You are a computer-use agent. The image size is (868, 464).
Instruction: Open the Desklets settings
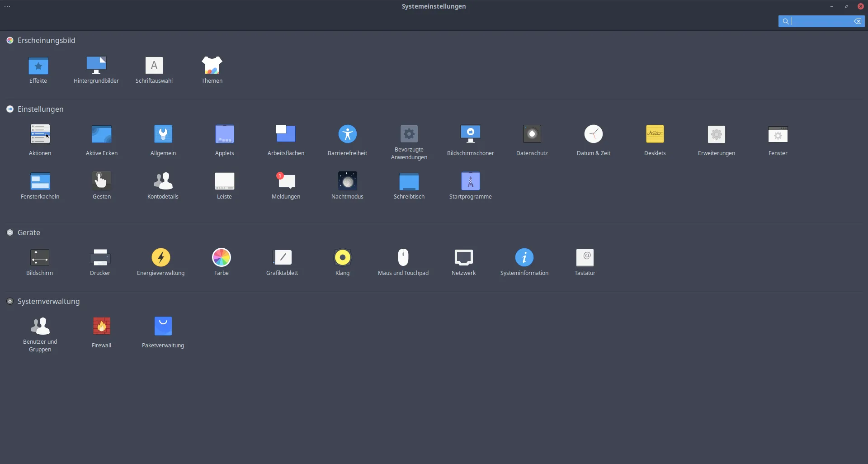point(655,134)
